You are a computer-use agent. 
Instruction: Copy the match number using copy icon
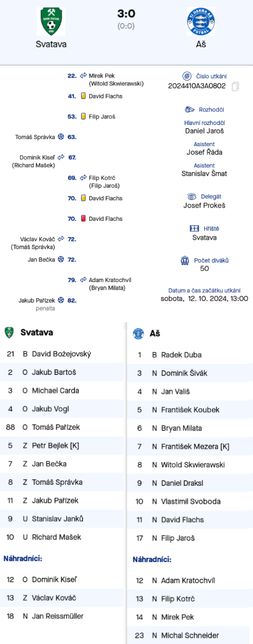(x=235, y=86)
